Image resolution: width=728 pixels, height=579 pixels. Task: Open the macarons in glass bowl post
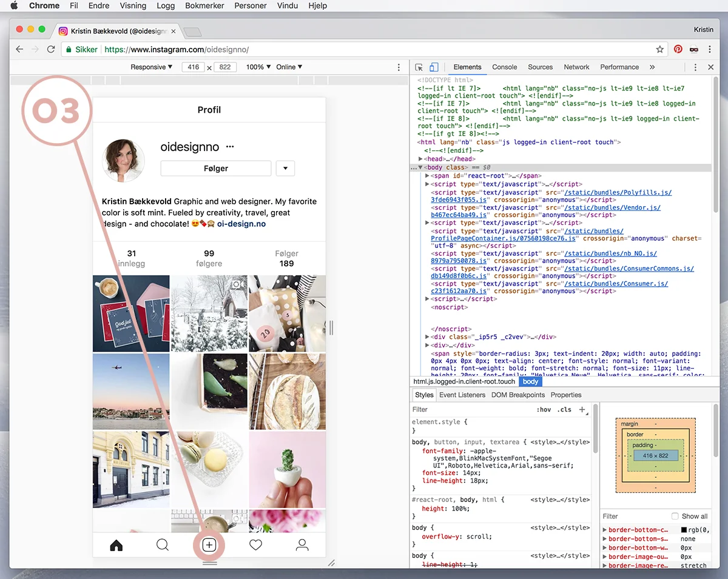pyautogui.click(x=209, y=470)
